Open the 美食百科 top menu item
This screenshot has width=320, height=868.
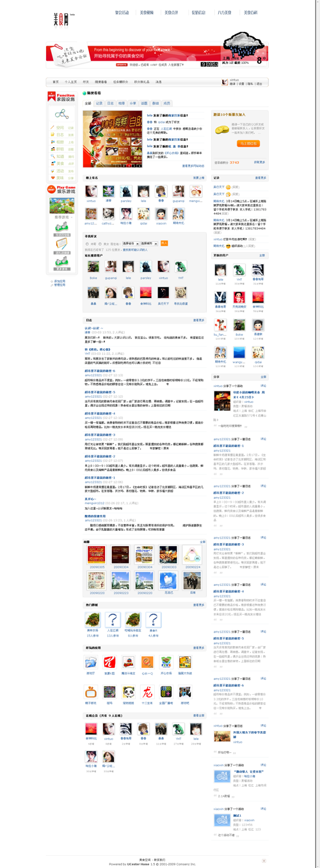tap(250, 12)
